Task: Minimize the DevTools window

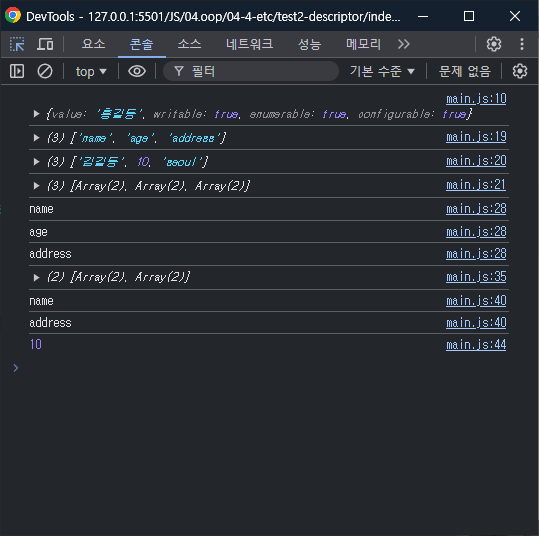Action: 423,16
